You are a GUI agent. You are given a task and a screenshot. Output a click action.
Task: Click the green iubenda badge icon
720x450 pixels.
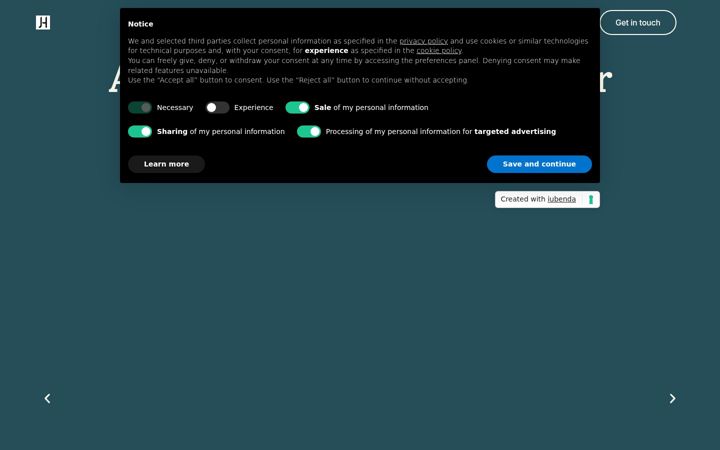tap(591, 199)
